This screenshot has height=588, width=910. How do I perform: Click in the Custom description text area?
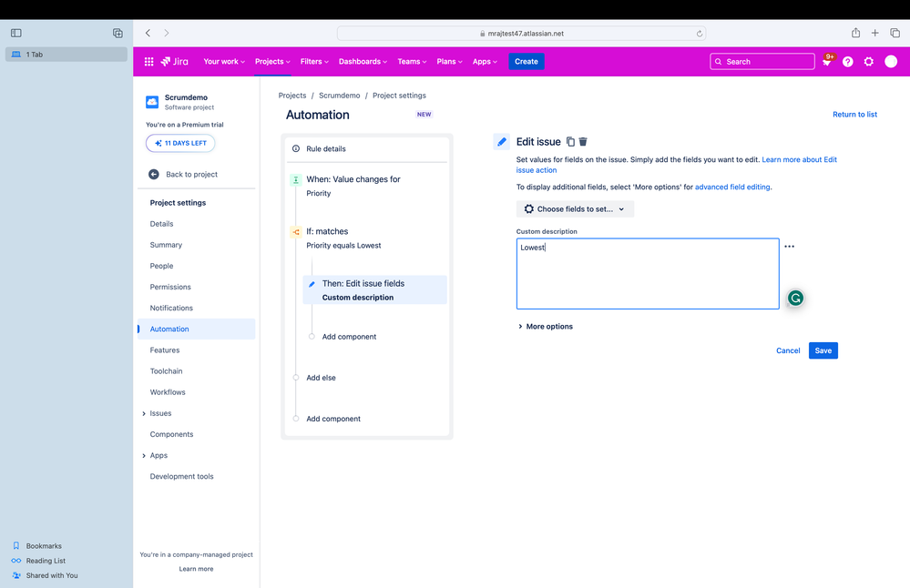coord(648,274)
